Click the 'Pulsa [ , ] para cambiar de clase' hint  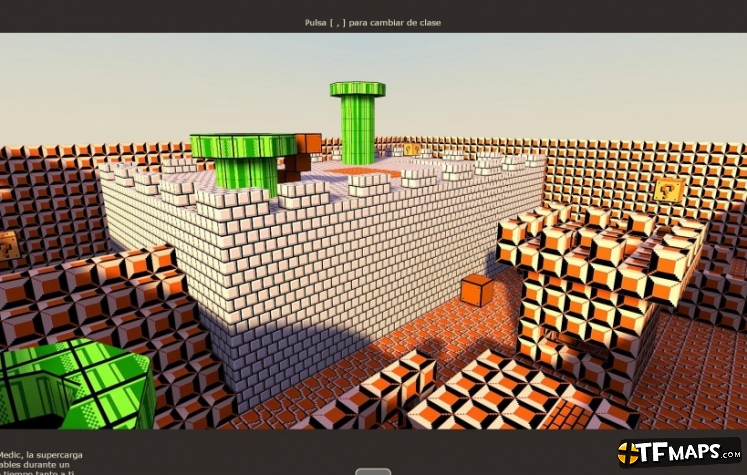pyautogui.click(x=373, y=22)
